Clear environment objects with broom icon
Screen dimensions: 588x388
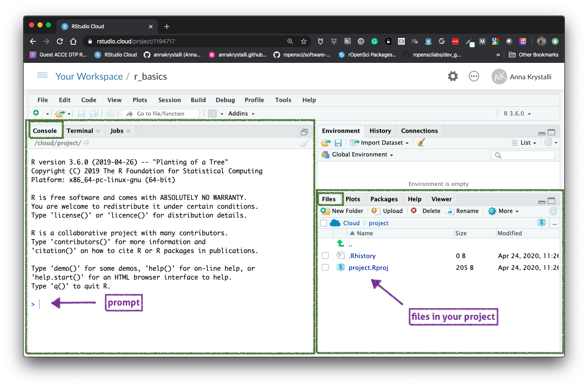pyautogui.click(x=421, y=143)
